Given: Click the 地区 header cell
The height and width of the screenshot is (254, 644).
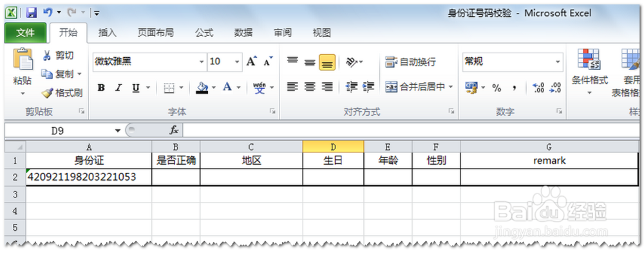Looking at the screenshot, I should [x=251, y=161].
